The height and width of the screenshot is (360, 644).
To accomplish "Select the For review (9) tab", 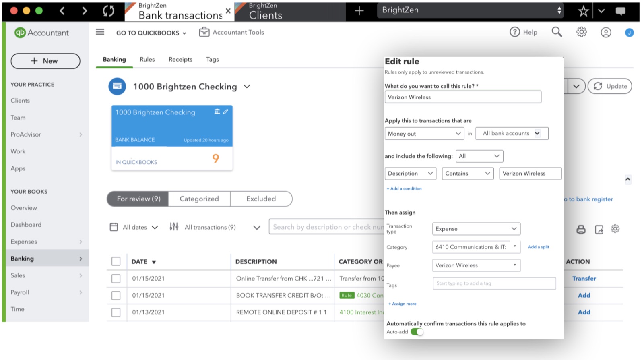I will (x=138, y=199).
